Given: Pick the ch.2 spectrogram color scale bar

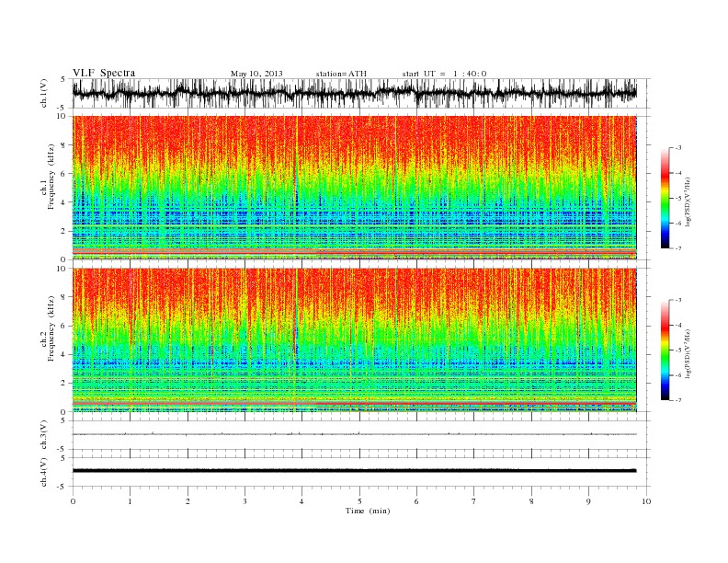Looking at the screenshot, I should (665, 350).
